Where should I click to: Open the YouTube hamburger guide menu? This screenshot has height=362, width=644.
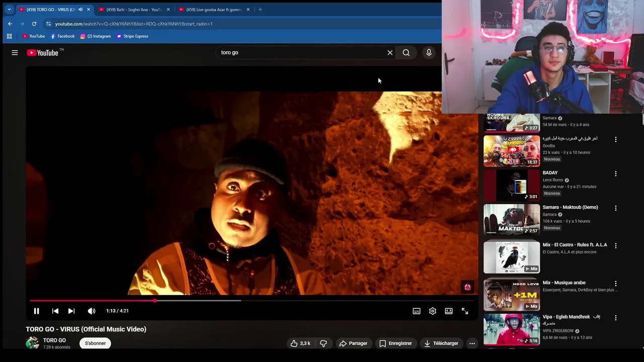tap(15, 52)
